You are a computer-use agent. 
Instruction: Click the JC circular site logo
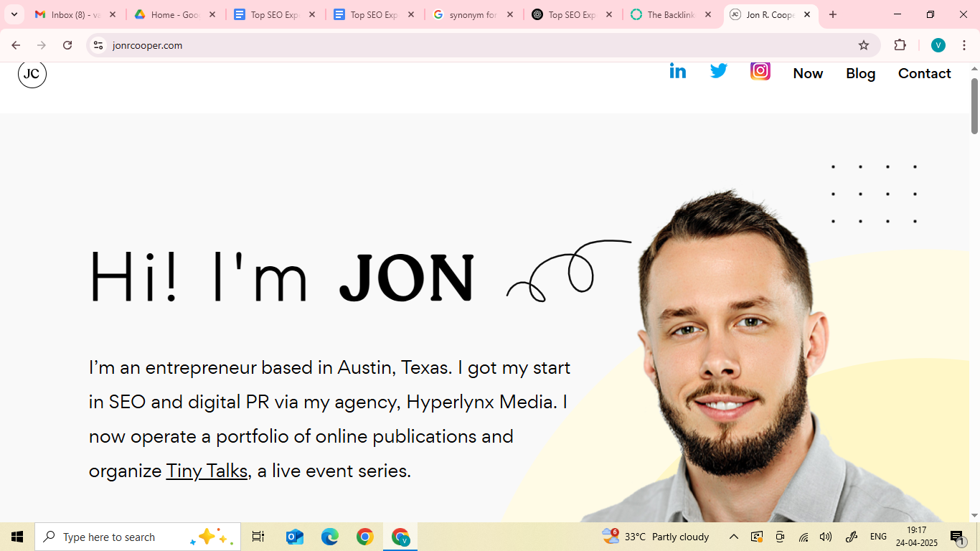[32, 73]
